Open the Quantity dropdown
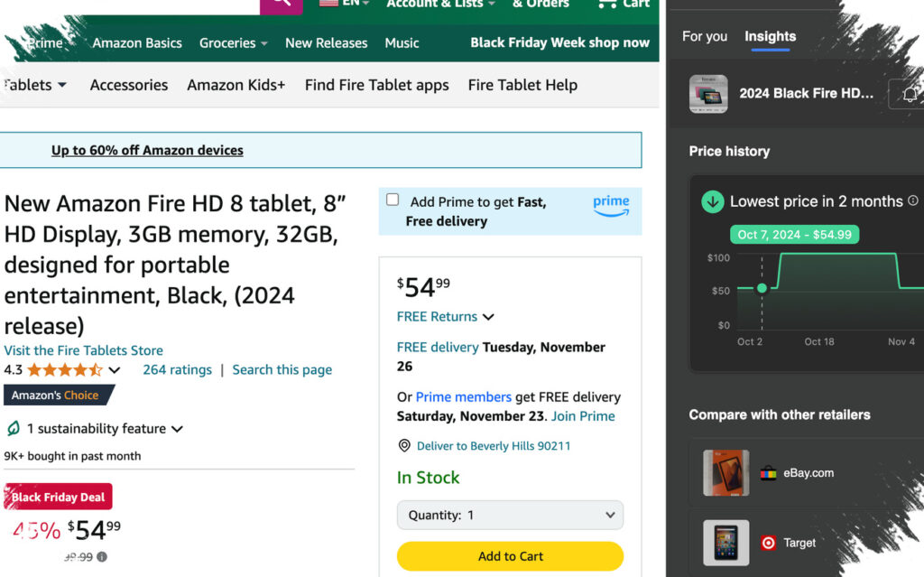 coord(511,515)
